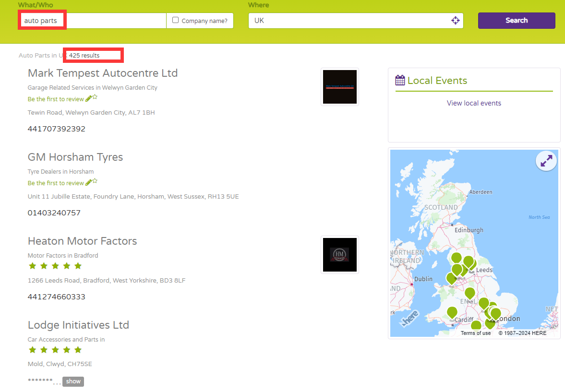This screenshot has width=565, height=392.
Task: Open Lodge Initiatives Ltd listing
Action: pyautogui.click(x=78, y=325)
